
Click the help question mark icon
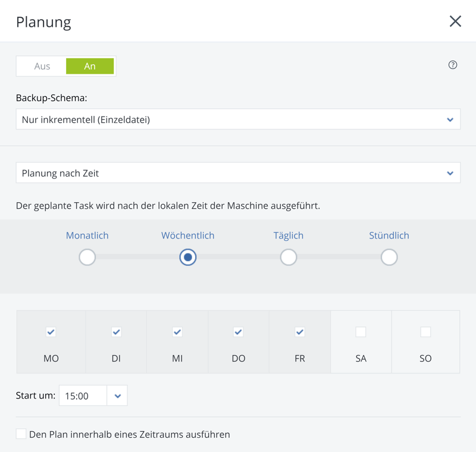pos(453,65)
